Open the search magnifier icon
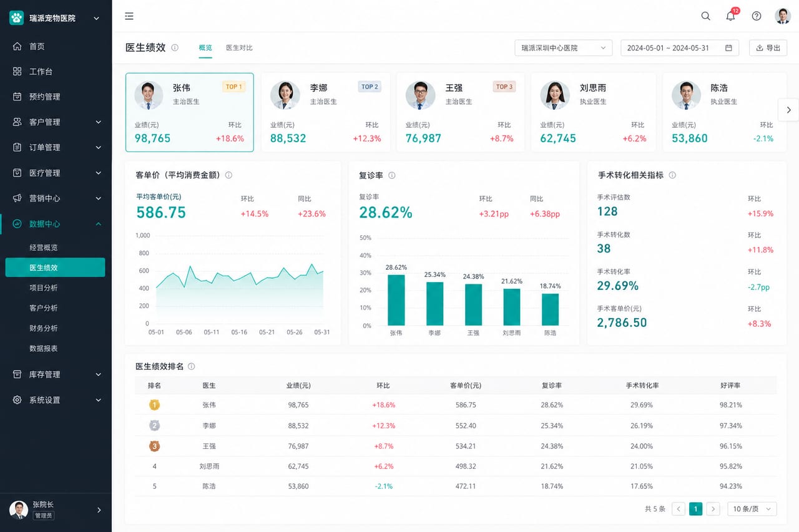Image resolution: width=799 pixels, height=532 pixels. pos(705,16)
